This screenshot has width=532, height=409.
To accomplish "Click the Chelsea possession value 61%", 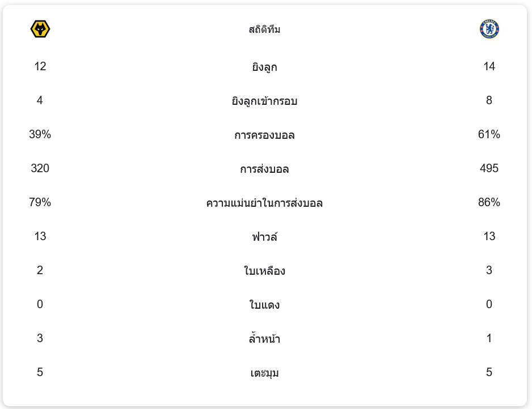I will (x=489, y=134).
